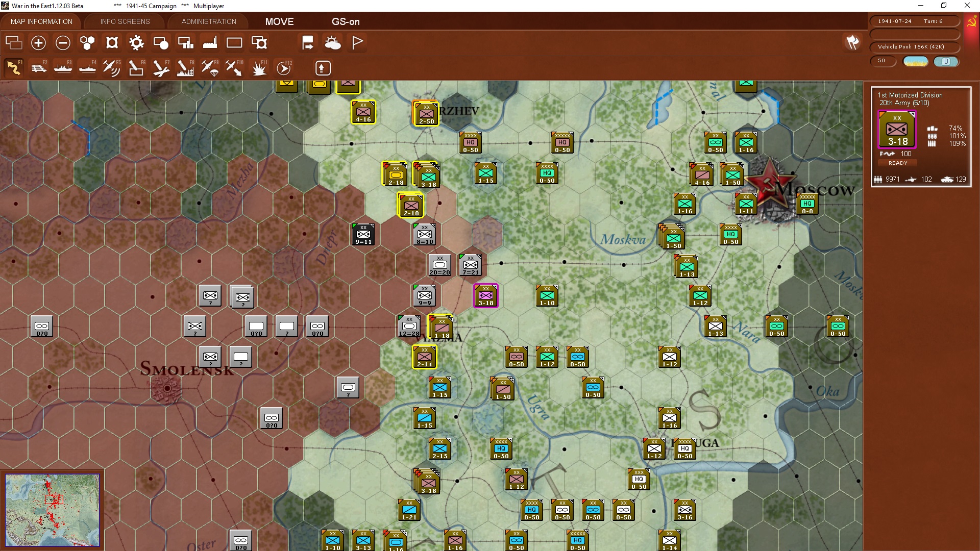The height and width of the screenshot is (551, 980).
Task: Click End Turn (F12) circular arrow icon
Action: 284,68
